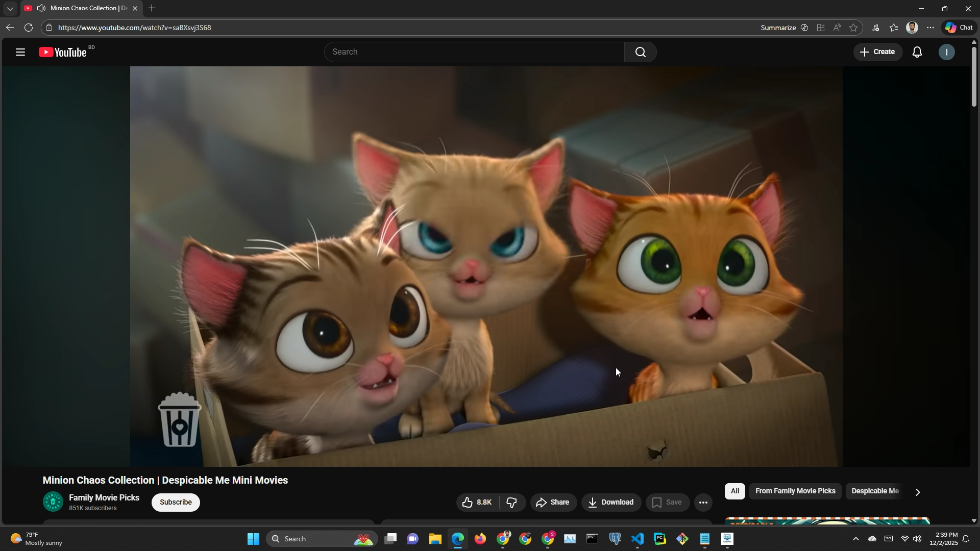Subscribe to Family Movie Picks
980x551 pixels.
176,503
